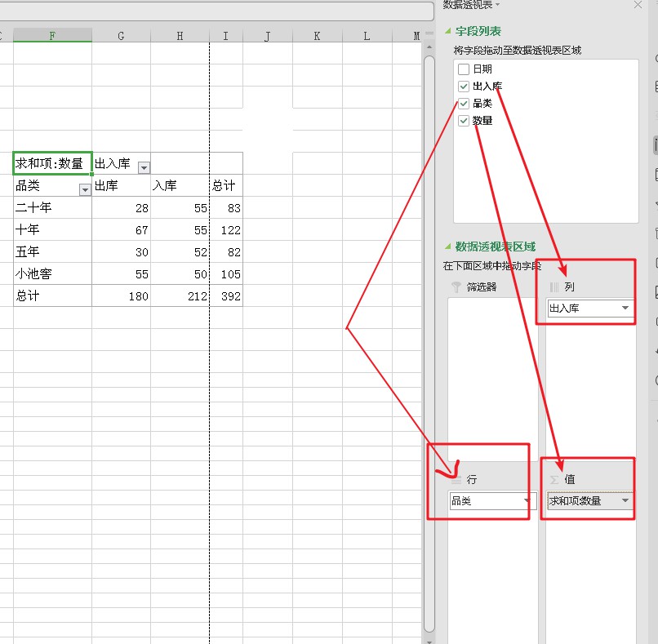The image size is (658, 644).
Task: Click the 入库 column label cell
Action: pos(180,185)
